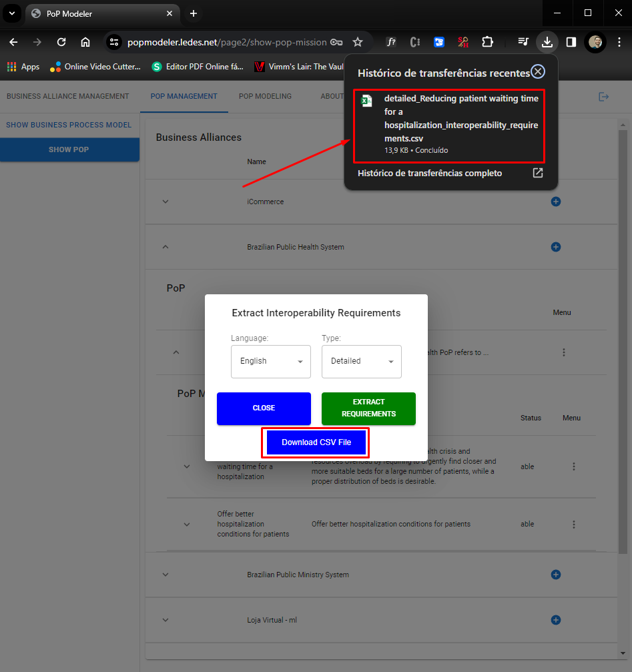Click the page scrollbar down arrow
This screenshot has width=632, height=672.
click(623, 653)
